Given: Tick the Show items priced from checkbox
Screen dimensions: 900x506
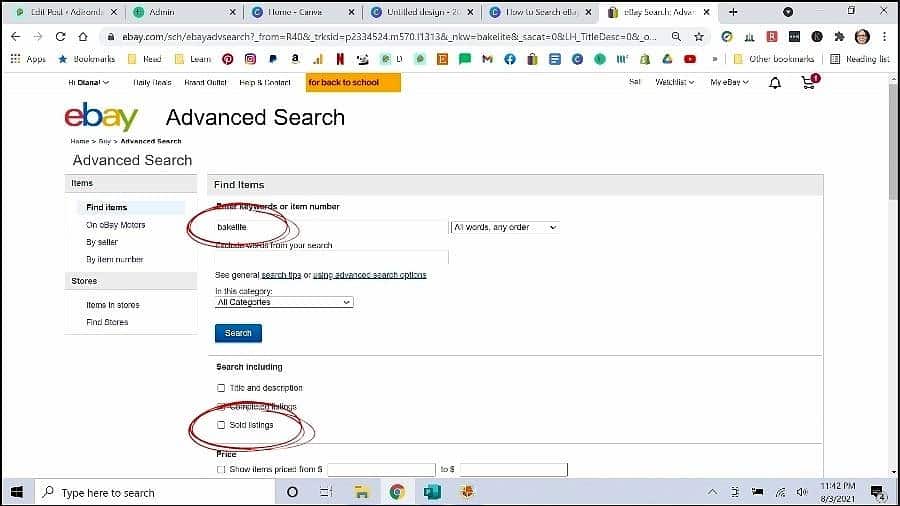Looking at the screenshot, I should (x=221, y=469).
